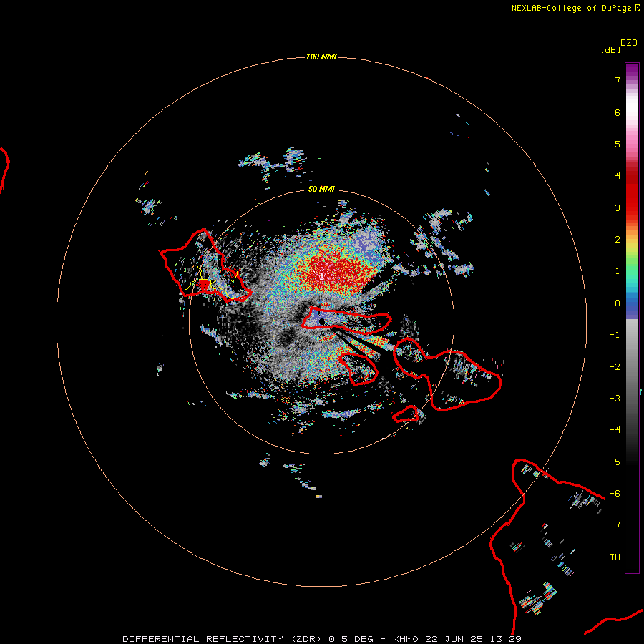Click the DIFFERENTIAL REFLECTIVITY (ZDR) title text
This screenshot has height=644, width=644.
pyautogui.click(x=222, y=639)
